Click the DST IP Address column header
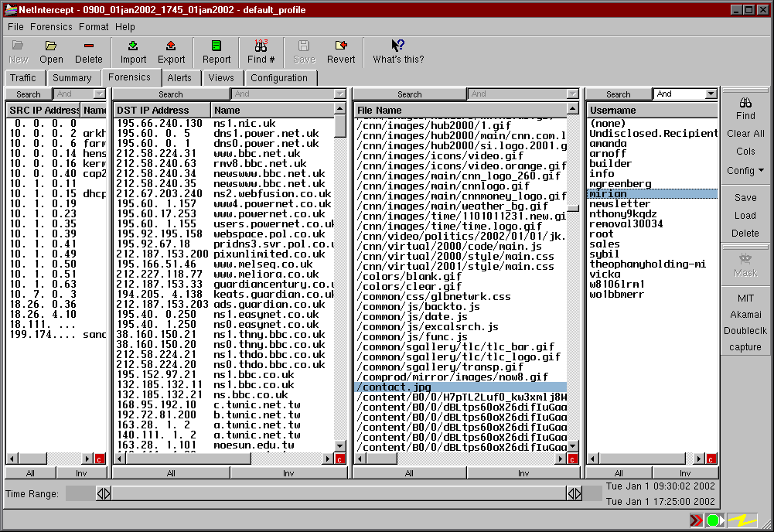 [162, 110]
